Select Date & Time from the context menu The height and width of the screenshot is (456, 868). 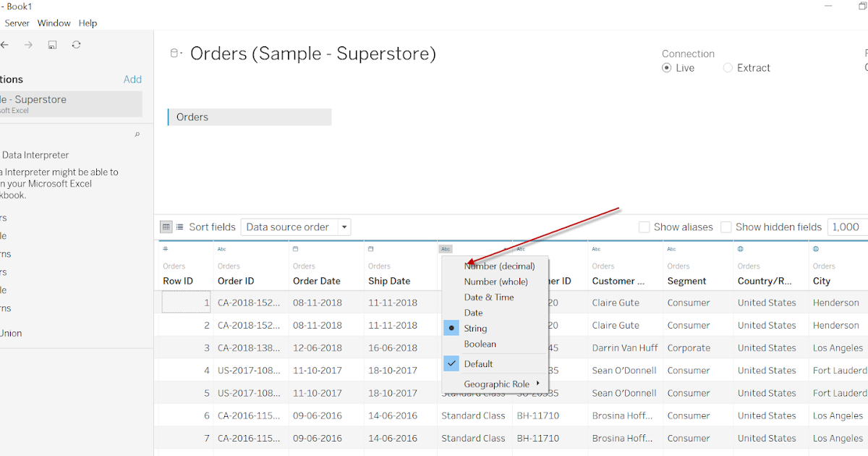click(x=489, y=297)
